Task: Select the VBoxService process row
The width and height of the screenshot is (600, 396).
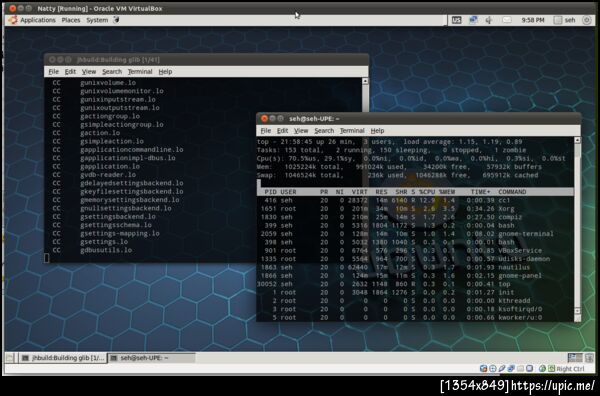Action: tap(415, 251)
